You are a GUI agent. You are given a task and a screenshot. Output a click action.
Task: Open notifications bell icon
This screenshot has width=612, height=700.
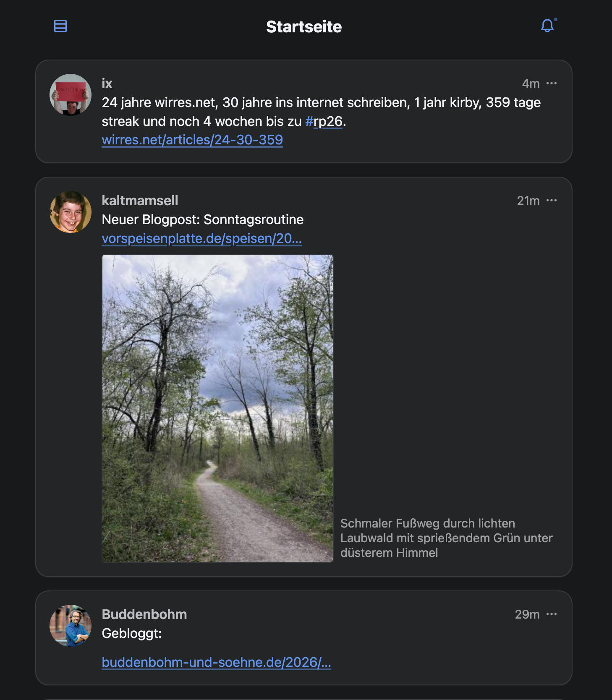tap(547, 26)
